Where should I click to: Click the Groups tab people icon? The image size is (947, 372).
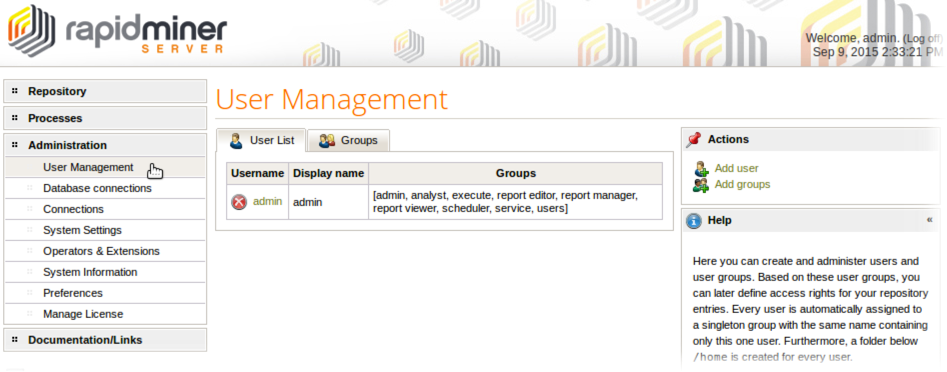(x=327, y=141)
